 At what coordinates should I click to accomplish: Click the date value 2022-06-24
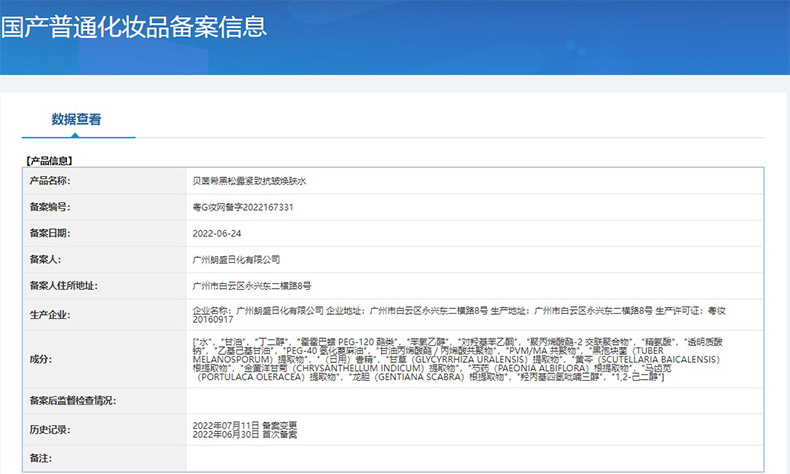[216, 233]
